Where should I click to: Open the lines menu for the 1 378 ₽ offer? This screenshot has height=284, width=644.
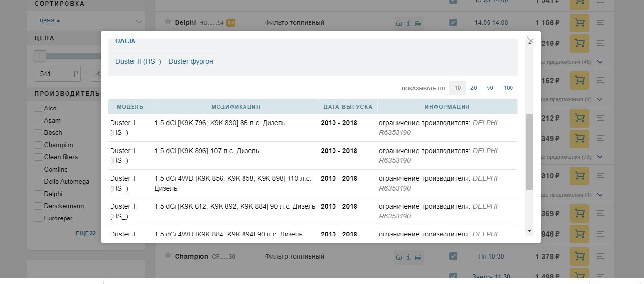601,256
